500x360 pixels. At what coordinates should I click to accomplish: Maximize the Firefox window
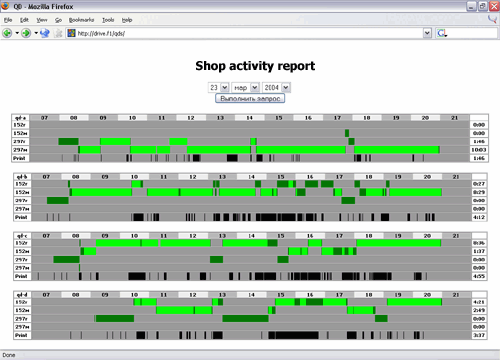(x=483, y=6)
